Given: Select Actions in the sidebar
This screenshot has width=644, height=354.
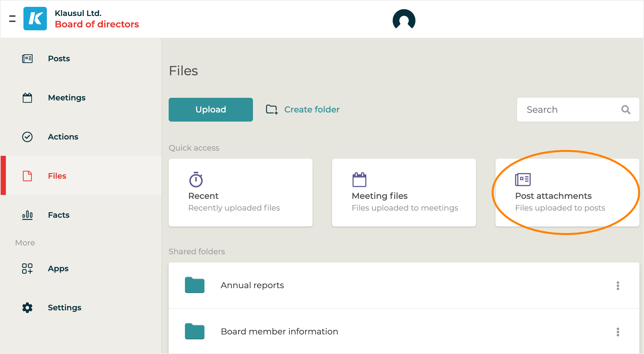Looking at the screenshot, I should coord(63,137).
